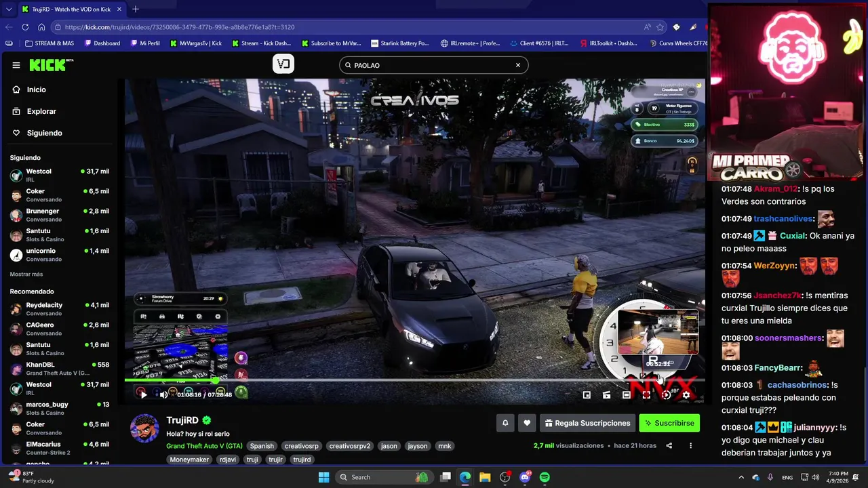This screenshot has height=488, width=868.
Task: Open the Windows Start menu
Action: pyautogui.click(x=324, y=477)
